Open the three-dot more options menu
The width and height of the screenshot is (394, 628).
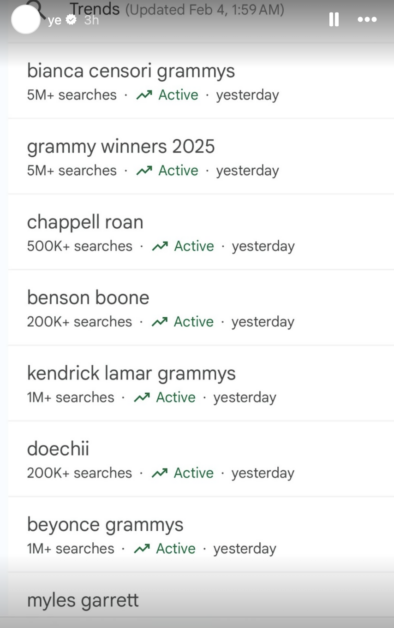point(367,19)
